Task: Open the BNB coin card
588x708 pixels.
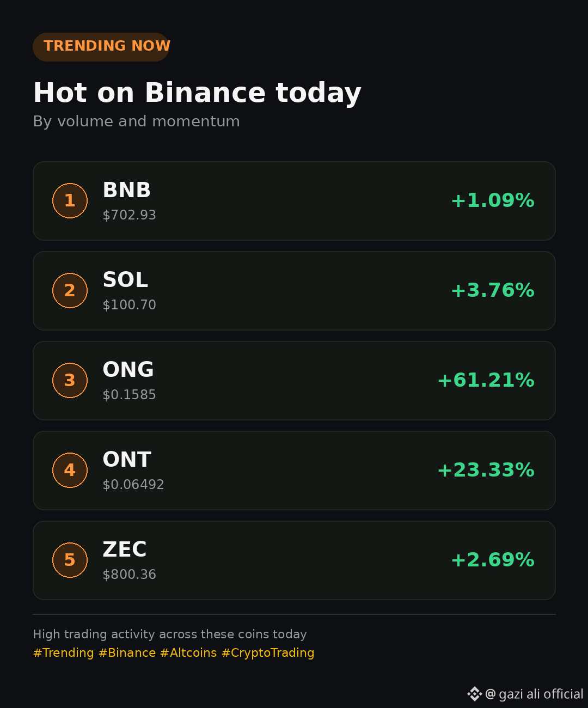Action: coord(294,201)
